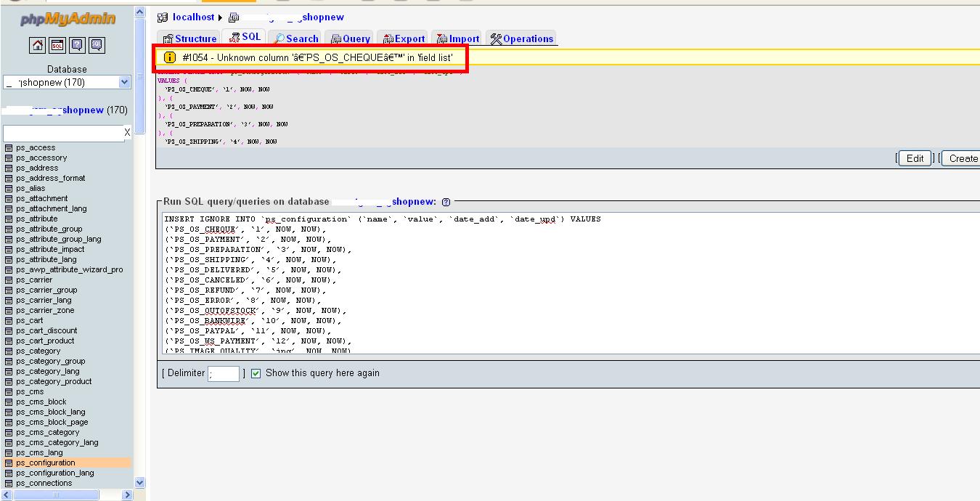Open the ps_attribute_impact table
This screenshot has width=980, height=501.
click(50, 249)
